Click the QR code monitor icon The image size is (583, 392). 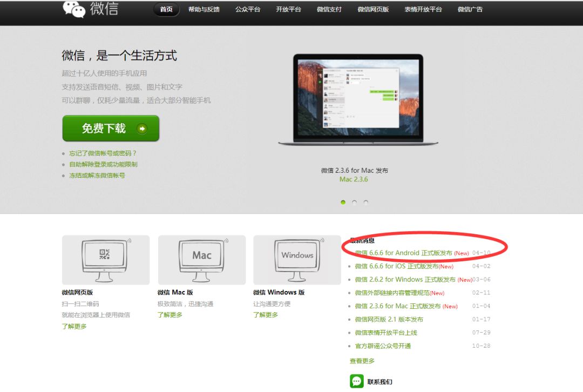[x=106, y=260]
